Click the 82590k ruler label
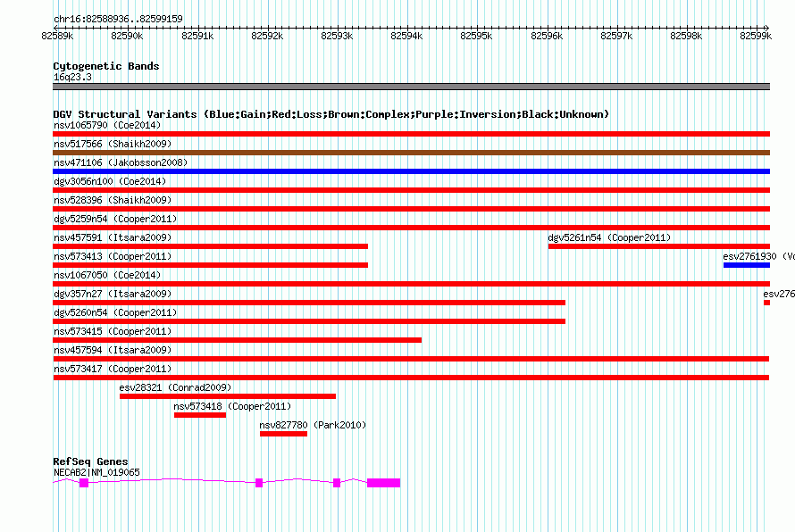Viewport: 795px width, 532px height. 127,36
